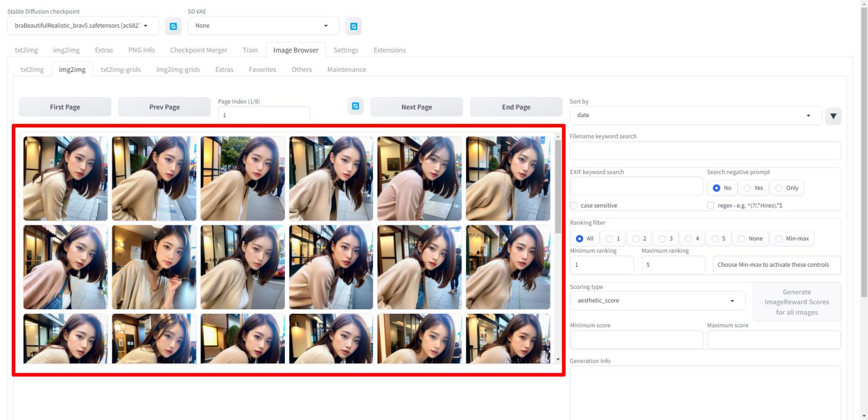Select 'Yes' for search negative prompt

[x=745, y=188]
